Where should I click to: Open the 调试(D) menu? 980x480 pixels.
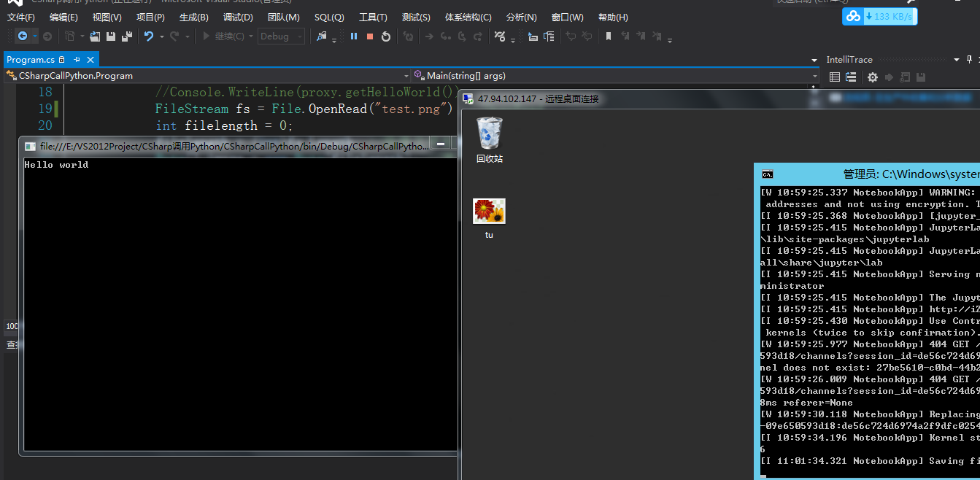[238, 17]
